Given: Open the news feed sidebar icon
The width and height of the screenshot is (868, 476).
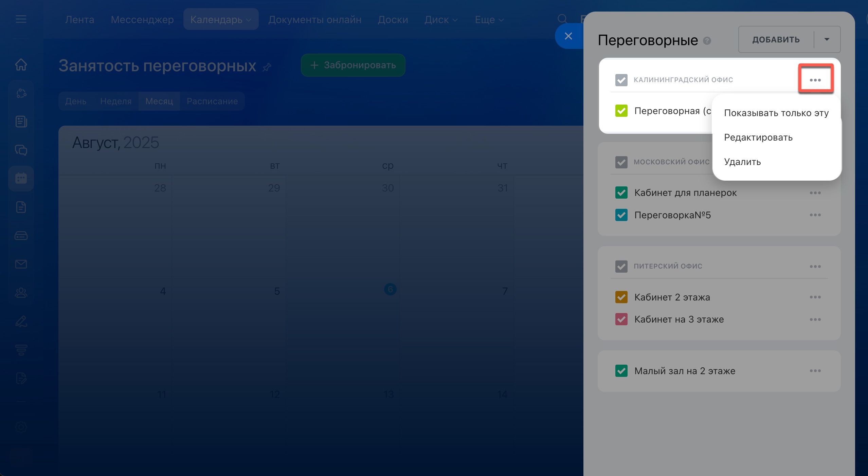Looking at the screenshot, I should [x=21, y=121].
